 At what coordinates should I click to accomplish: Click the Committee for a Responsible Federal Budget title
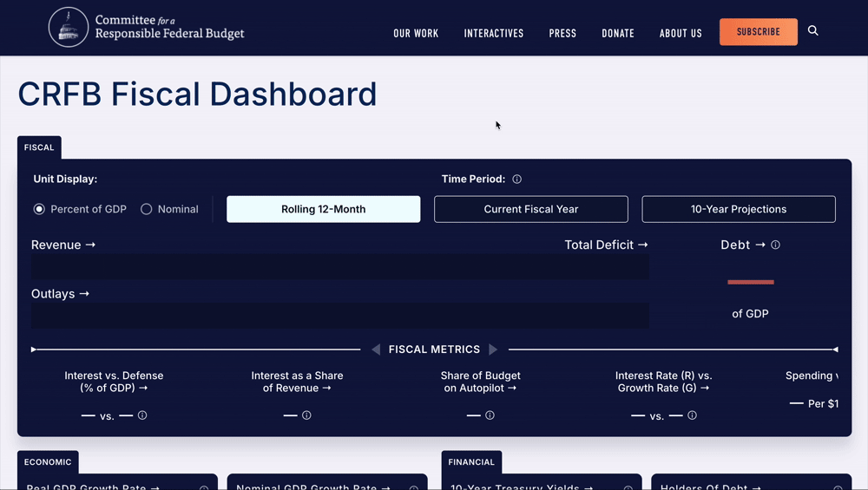point(169,27)
